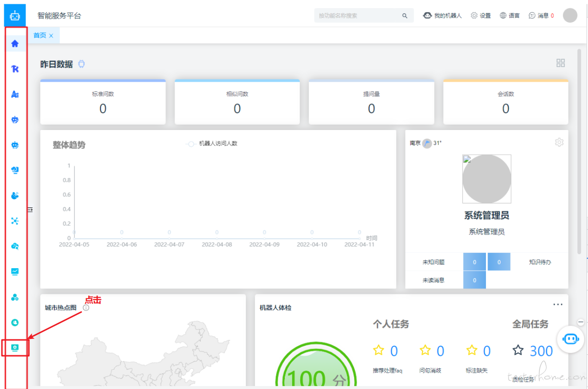
Task: Click the magnifier icon in the search box
Action: (x=405, y=16)
